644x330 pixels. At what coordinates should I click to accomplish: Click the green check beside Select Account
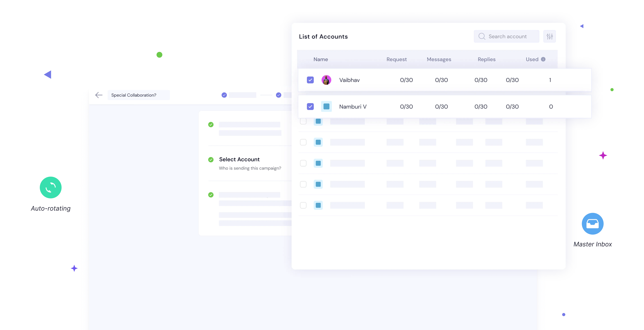coord(211,160)
